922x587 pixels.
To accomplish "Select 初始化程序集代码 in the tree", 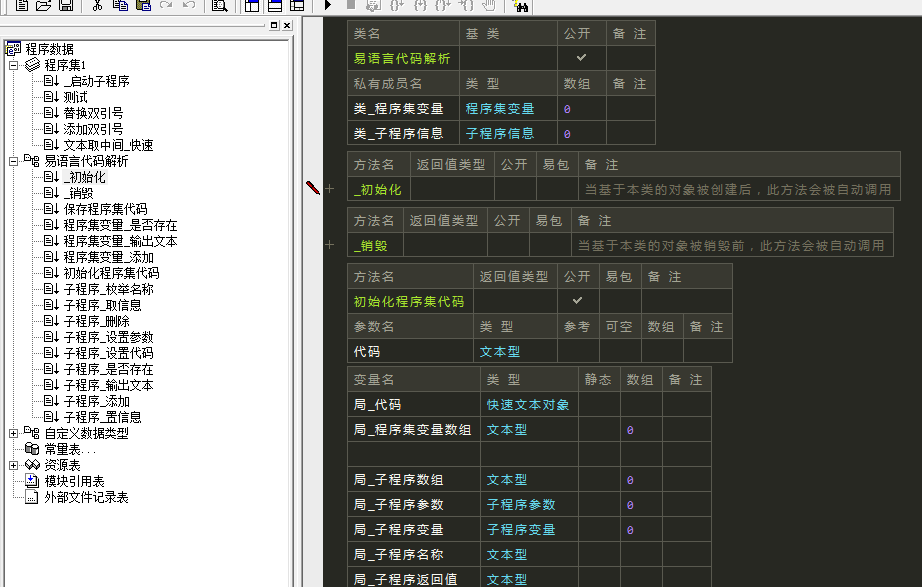I will 111,273.
